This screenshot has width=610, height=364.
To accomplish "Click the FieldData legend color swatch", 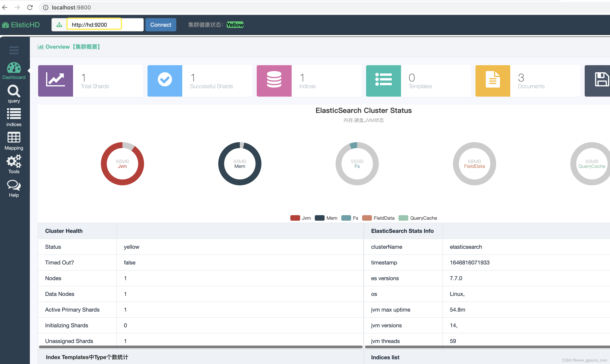I will coord(367,218).
